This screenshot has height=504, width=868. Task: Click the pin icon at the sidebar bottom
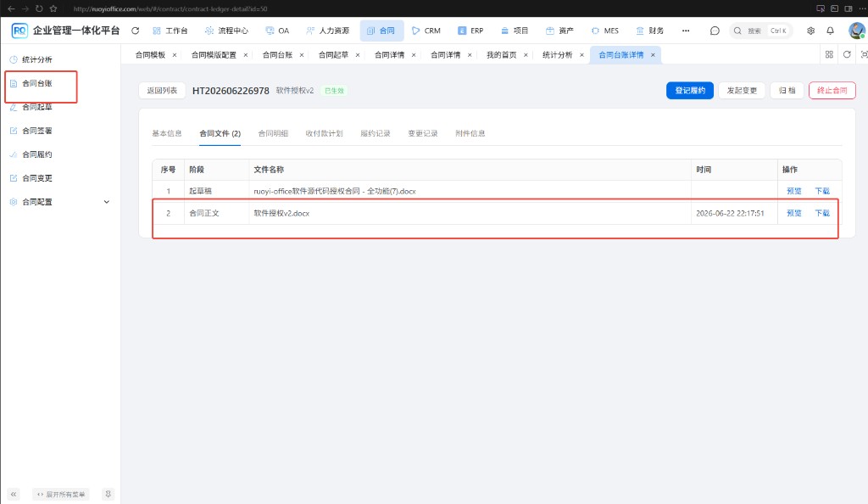click(x=108, y=494)
